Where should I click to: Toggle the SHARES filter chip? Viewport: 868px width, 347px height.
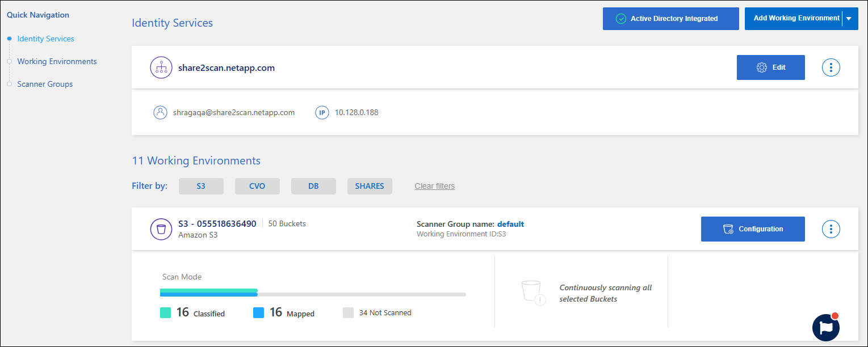pyautogui.click(x=370, y=186)
